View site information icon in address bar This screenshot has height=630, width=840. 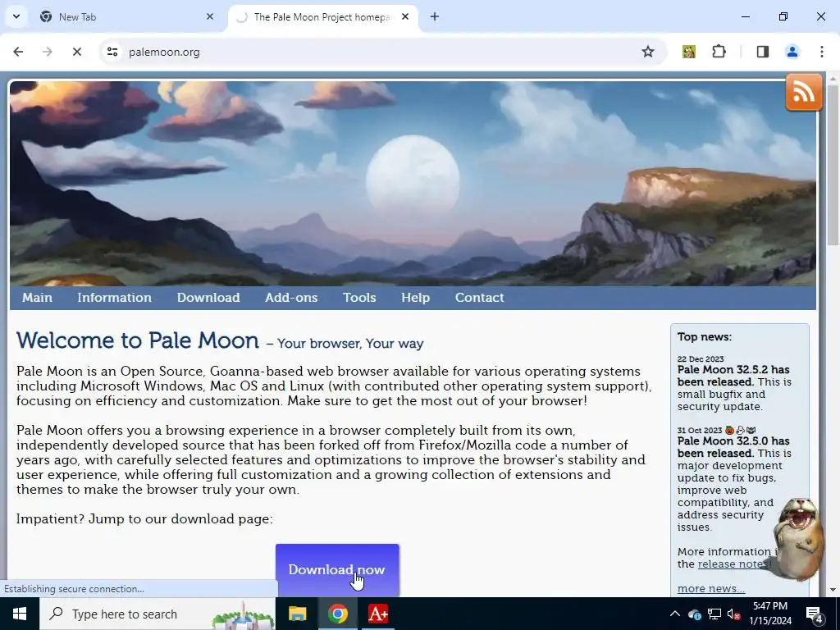click(112, 52)
